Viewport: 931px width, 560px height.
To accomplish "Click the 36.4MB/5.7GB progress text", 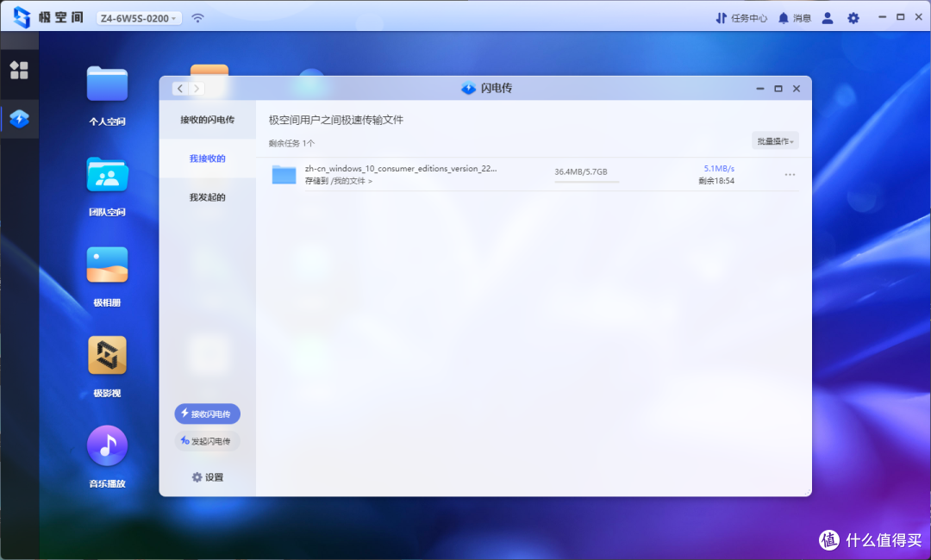I will pyautogui.click(x=581, y=171).
